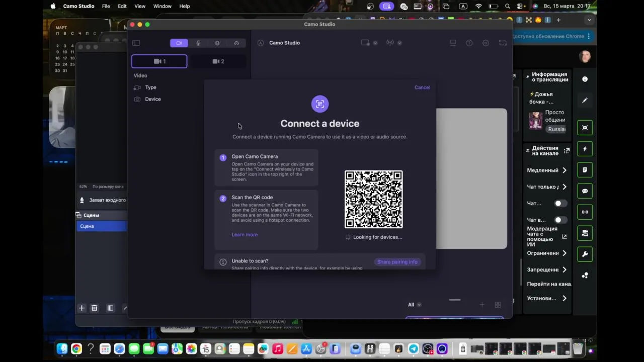Click the Camo Studio account logo icon

click(260, 43)
